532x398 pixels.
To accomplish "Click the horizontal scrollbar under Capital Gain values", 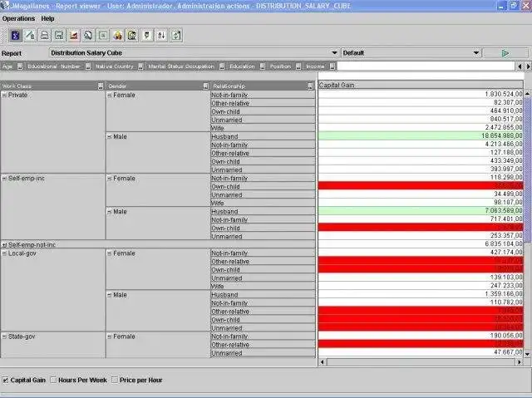I will tap(421, 362).
